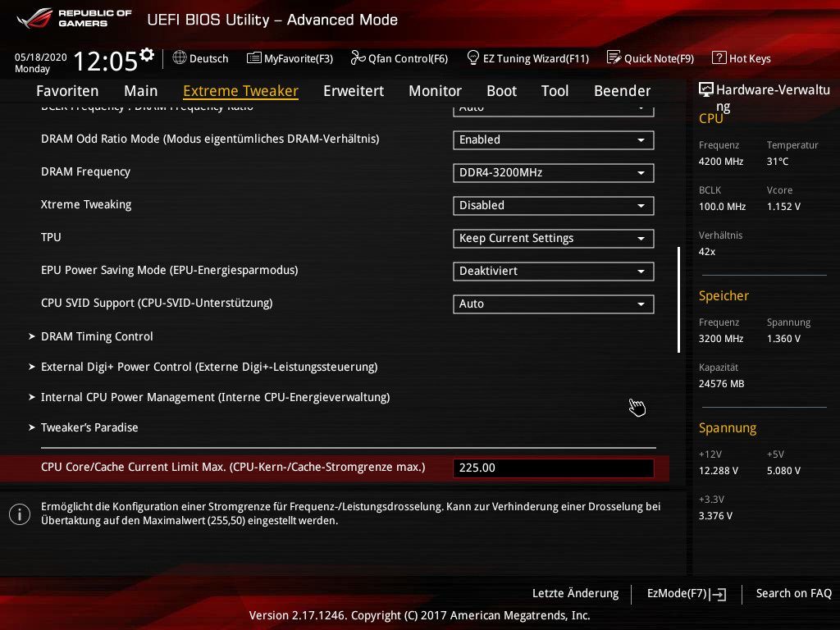Click memory voltage 1.360 V
This screenshot has width=840, height=630.
783,339
